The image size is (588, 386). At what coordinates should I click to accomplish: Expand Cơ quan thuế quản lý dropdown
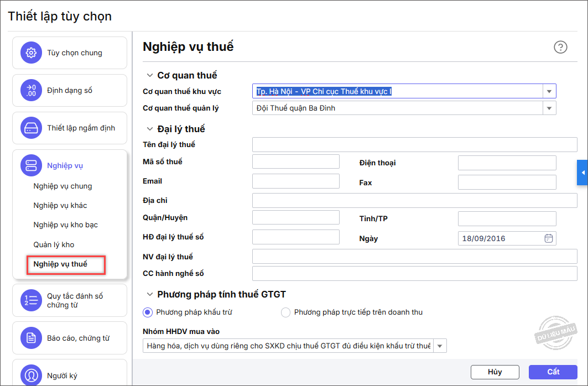click(x=549, y=108)
